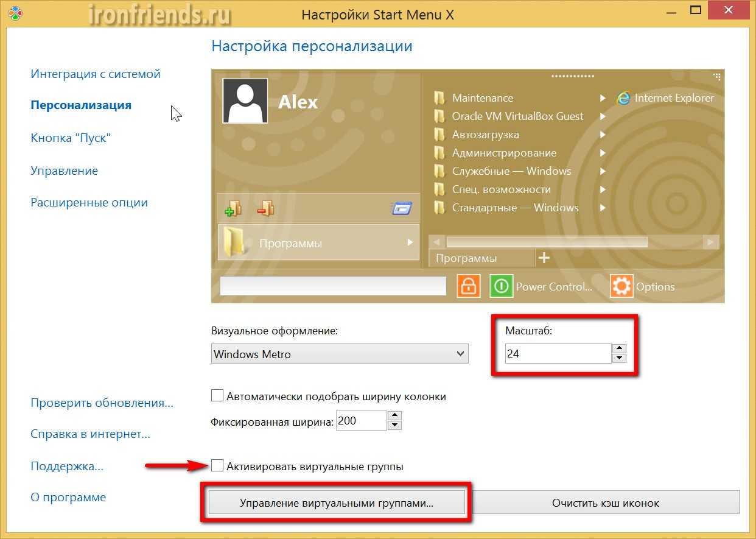Click the remove folder minus icon
Viewport: 756px width, 539px height.
(265, 208)
